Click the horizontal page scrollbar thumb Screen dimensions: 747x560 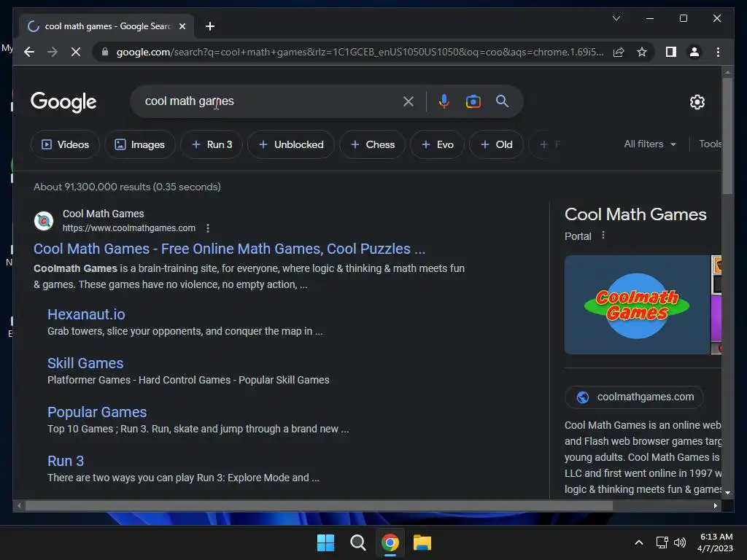coord(319,506)
